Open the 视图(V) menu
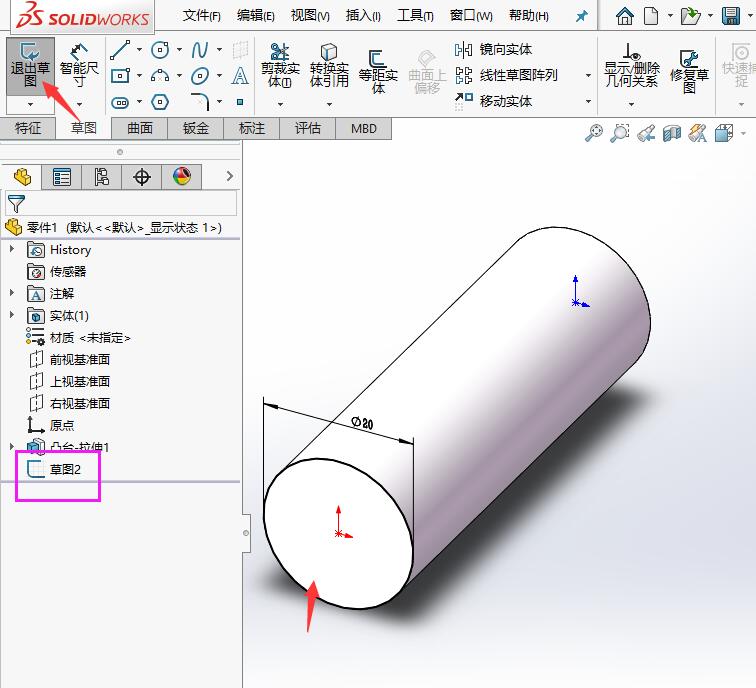Viewport: 756px width, 688px height. click(x=310, y=16)
